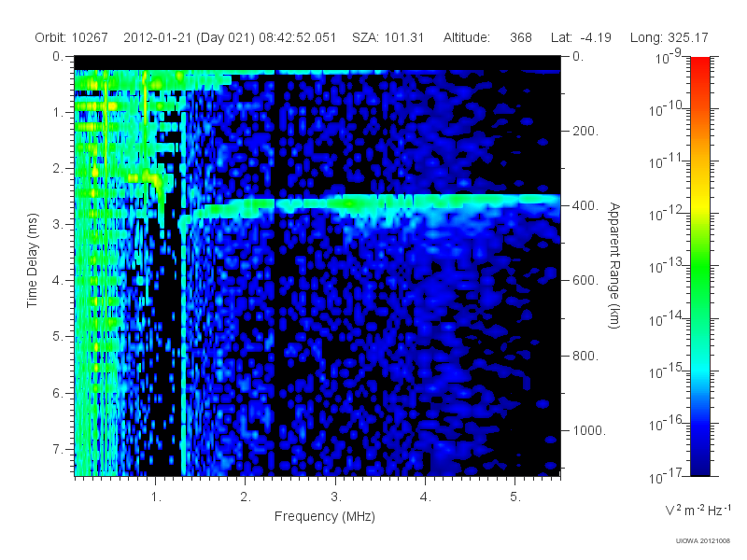Click the Altitude: label
This screenshot has width=747, height=560.
coord(466,37)
